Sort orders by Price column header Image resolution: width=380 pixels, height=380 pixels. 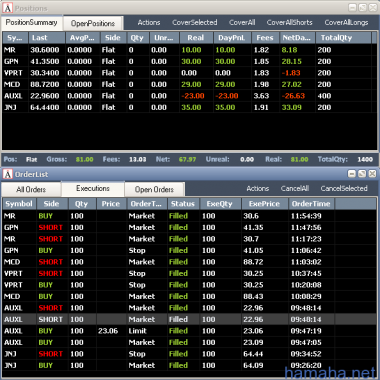coord(111,204)
